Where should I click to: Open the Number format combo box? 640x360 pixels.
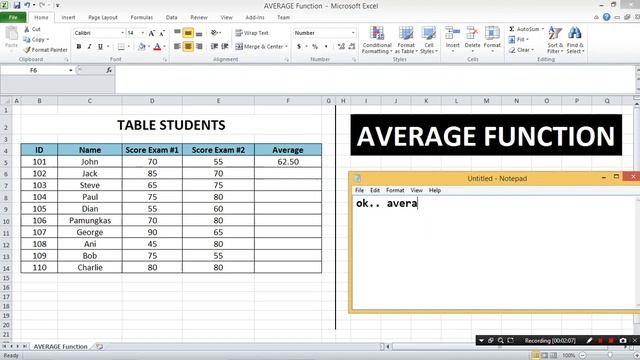pyautogui.click(x=324, y=33)
